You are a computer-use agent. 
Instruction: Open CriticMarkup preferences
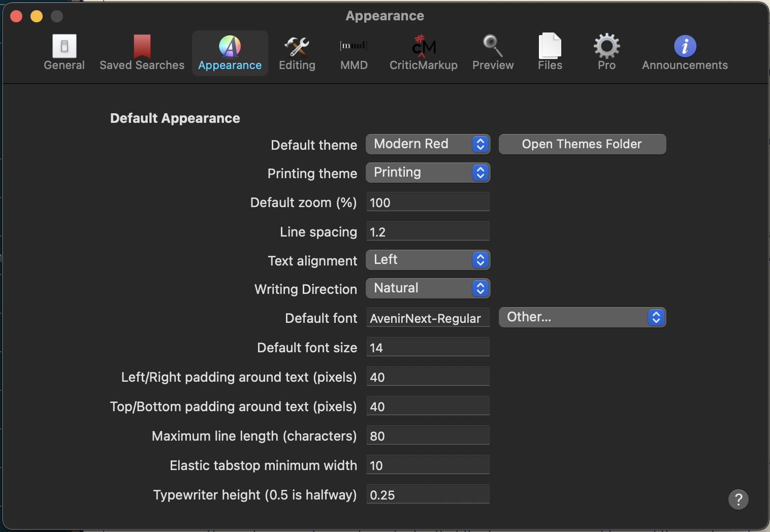(423, 53)
